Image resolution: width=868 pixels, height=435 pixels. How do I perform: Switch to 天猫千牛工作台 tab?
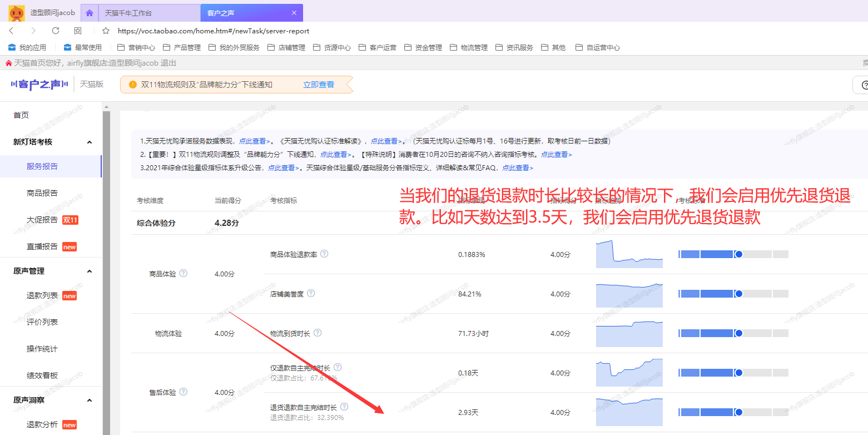[149, 13]
